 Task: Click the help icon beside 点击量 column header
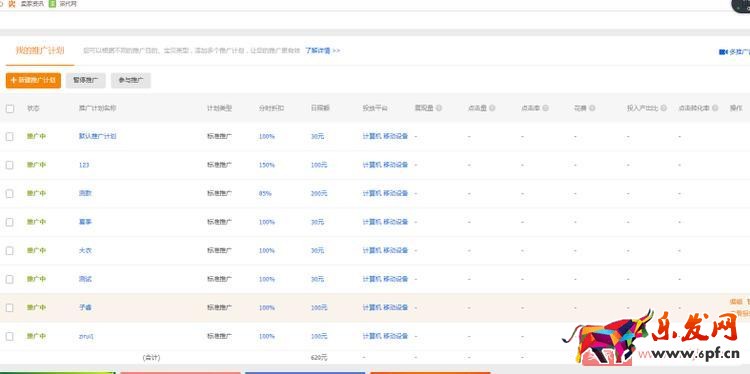(492, 109)
